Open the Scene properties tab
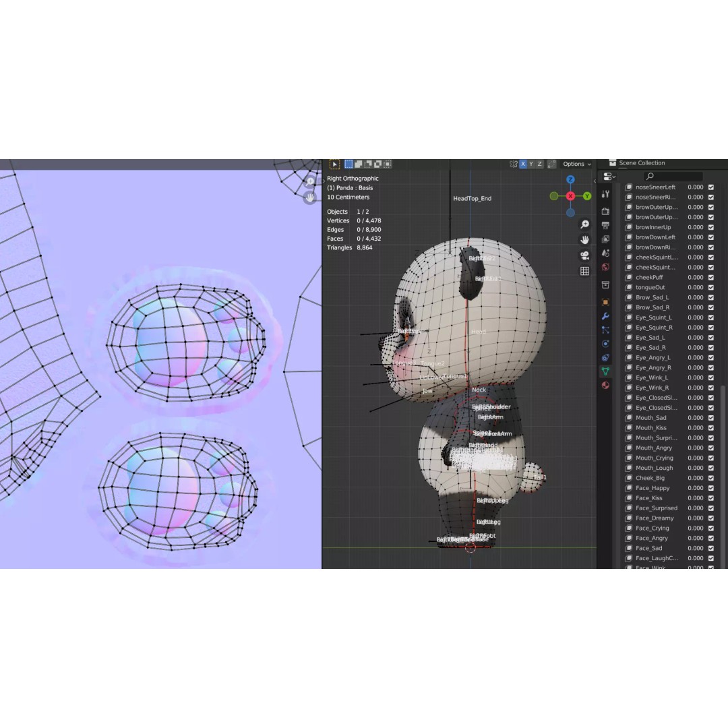The height and width of the screenshot is (728, 728). [605, 253]
